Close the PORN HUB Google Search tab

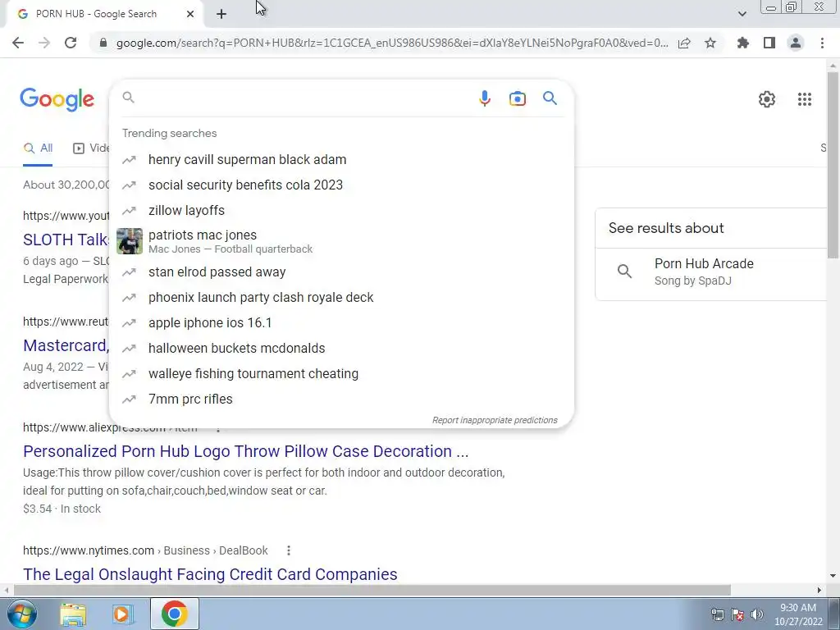pos(190,15)
